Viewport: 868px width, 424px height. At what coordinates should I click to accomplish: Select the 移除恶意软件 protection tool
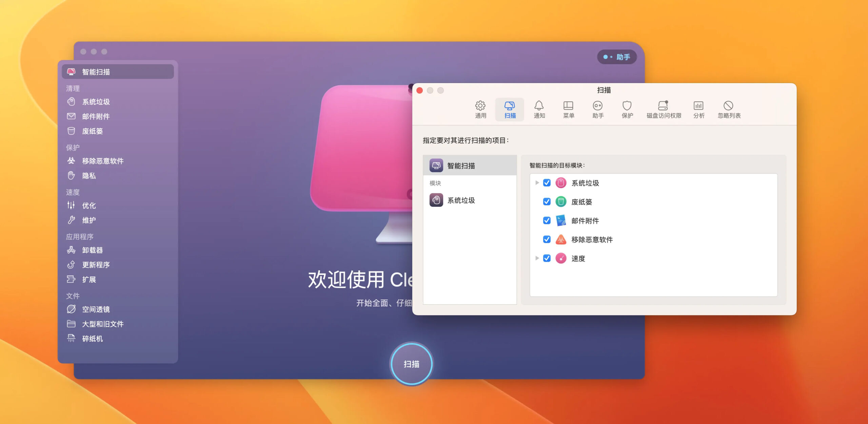point(103,161)
